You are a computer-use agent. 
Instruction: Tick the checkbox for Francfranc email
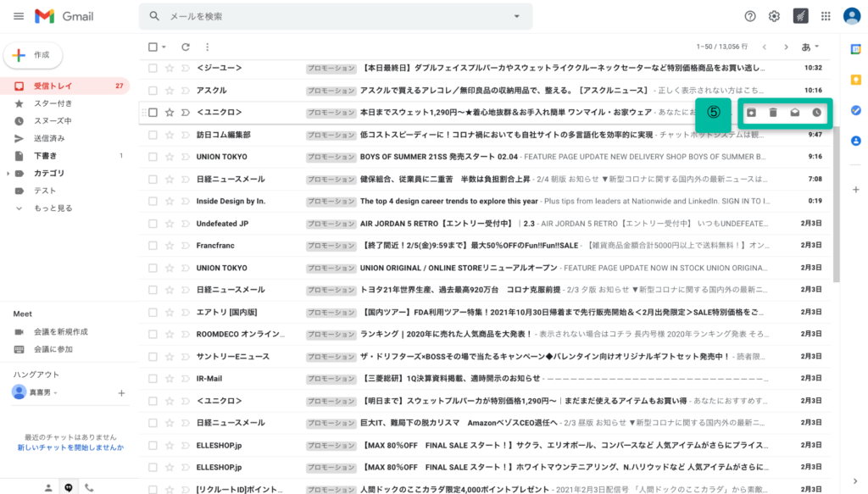153,245
